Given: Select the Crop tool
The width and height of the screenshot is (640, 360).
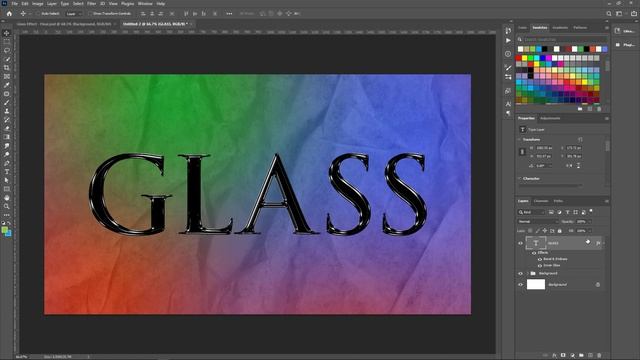Looking at the screenshot, I should coord(7,68).
